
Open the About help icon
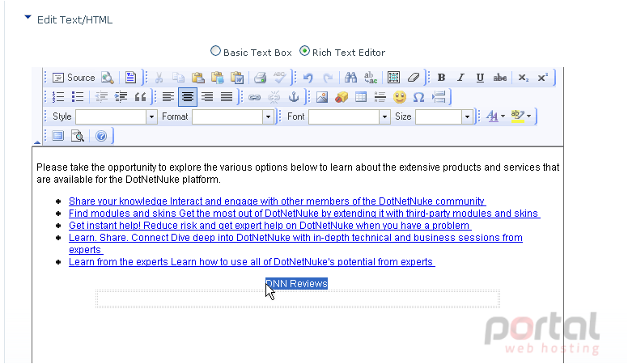point(101,136)
